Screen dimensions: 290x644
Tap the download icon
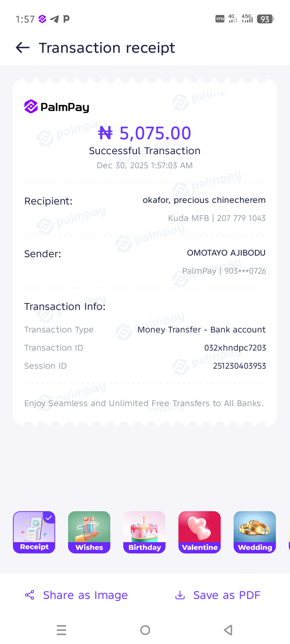point(180,595)
